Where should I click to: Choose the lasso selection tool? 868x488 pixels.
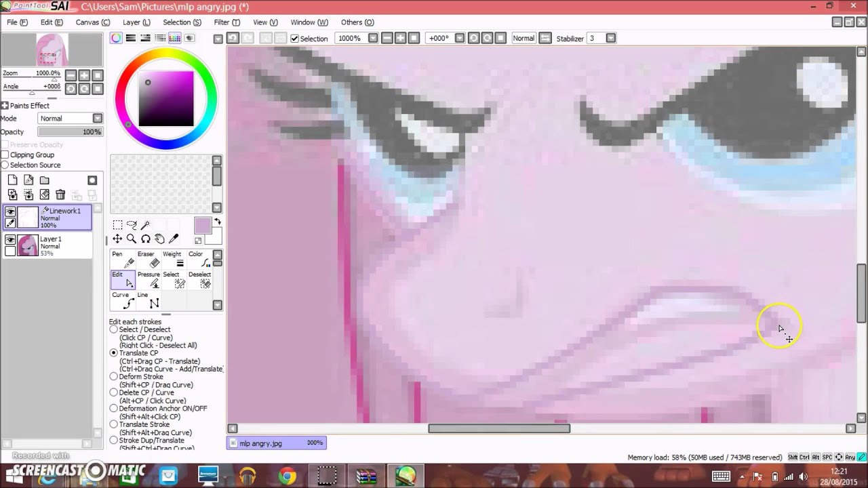(132, 225)
